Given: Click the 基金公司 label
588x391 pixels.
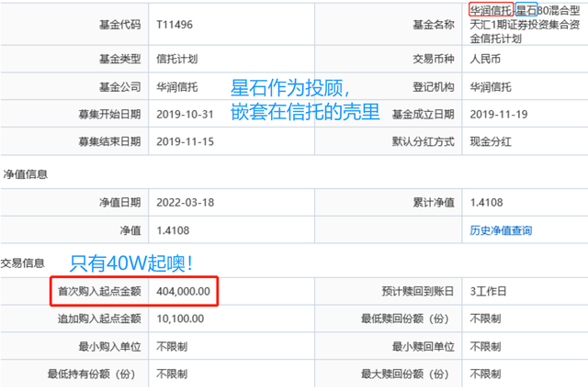Looking at the screenshot, I should 120,87.
